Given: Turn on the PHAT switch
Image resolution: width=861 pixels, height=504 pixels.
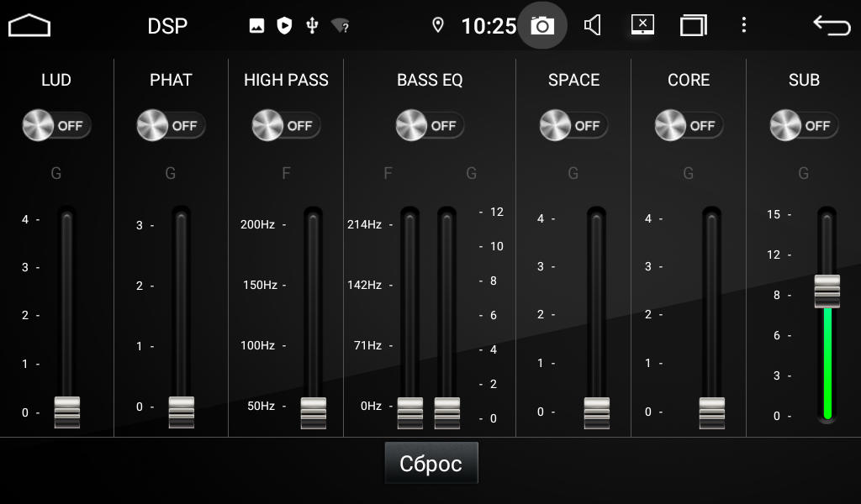Looking at the screenshot, I should [x=171, y=126].
